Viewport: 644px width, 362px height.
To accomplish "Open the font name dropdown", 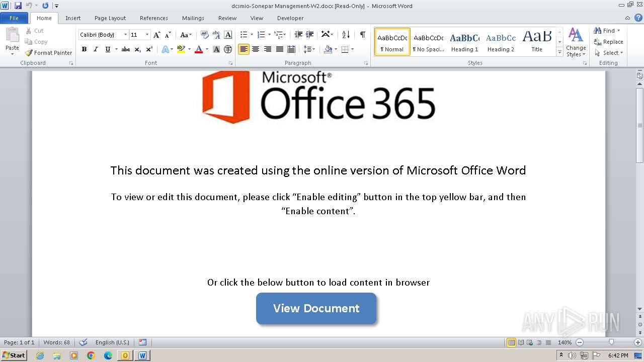I will coord(125,35).
